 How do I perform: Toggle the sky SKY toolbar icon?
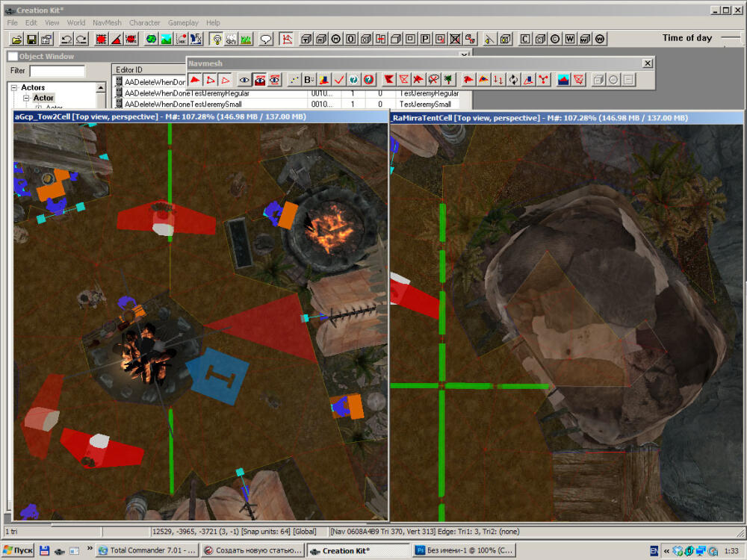[231, 39]
